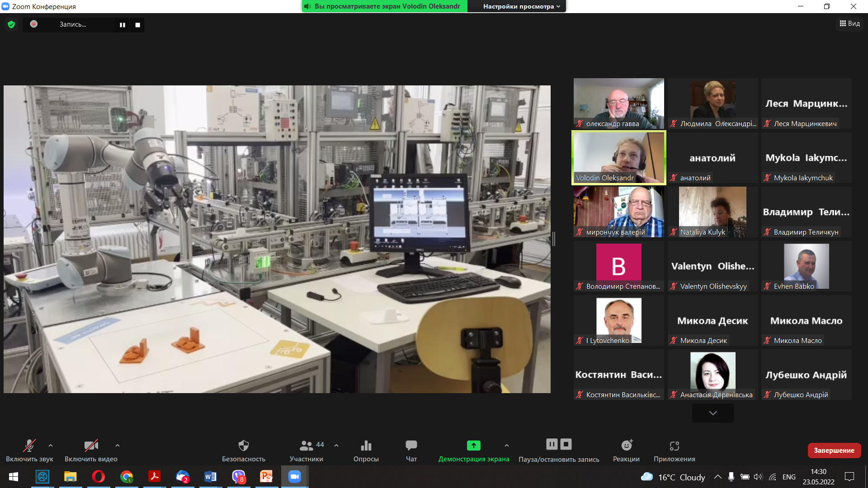Pause the recording in top bar
The image size is (868, 488).
[x=122, y=25]
